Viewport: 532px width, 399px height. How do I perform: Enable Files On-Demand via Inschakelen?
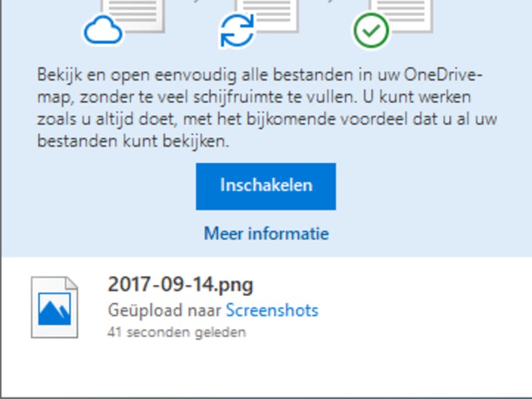[265, 186]
